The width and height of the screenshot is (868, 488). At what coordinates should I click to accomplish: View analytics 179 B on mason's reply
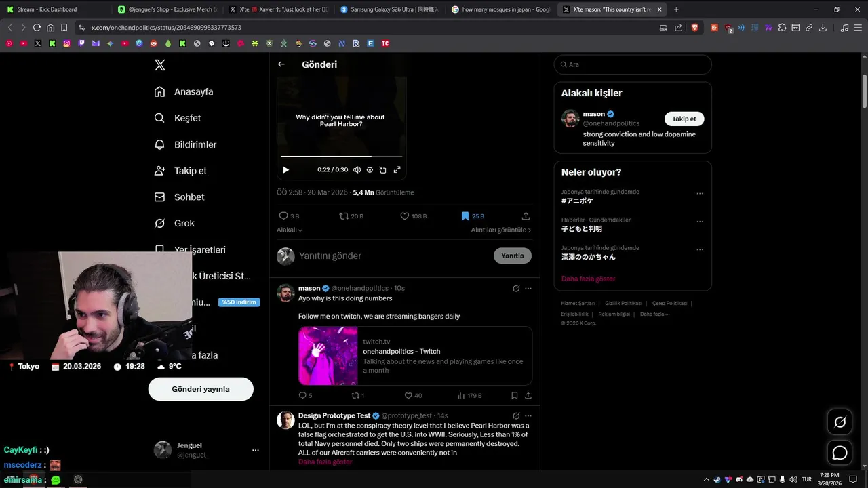coord(470,395)
